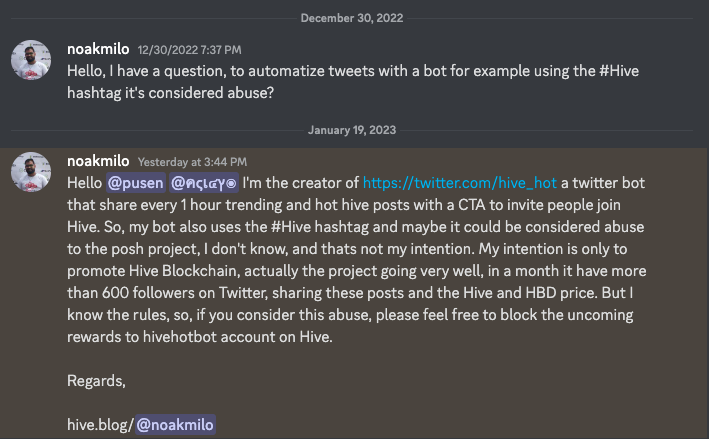709x439 pixels.
Task: Click the "Yesterday at 3:44 PM" timestamp
Action: tap(192, 161)
